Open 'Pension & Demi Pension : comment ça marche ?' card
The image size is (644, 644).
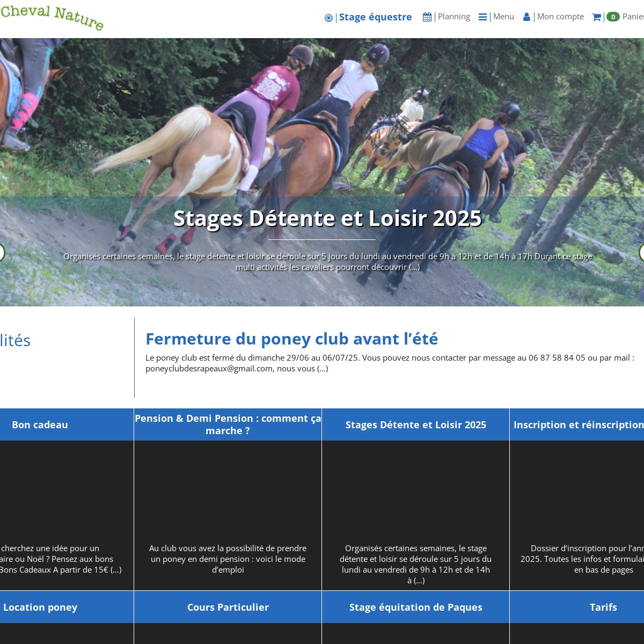coord(228,425)
